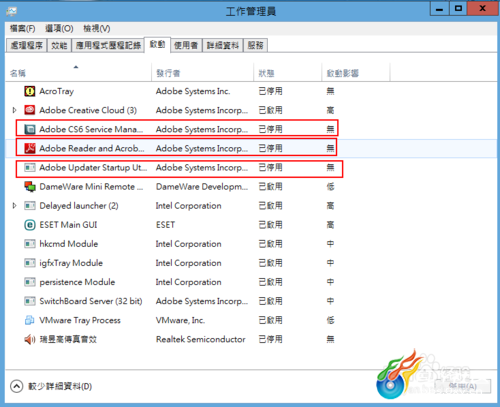Select the igfxTray Module row
500x407 pixels.
pyautogui.click(x=251, y=263)
